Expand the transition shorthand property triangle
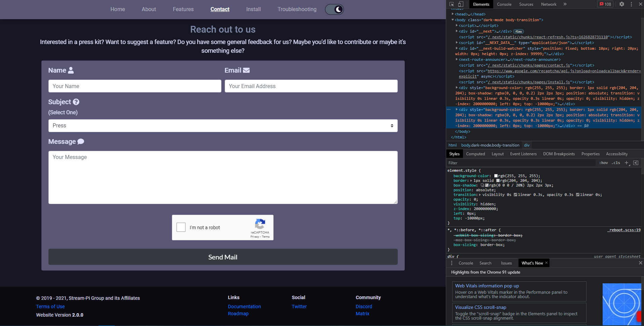The image size is (644, 326). pyautogui.click(x=480, y=195)
